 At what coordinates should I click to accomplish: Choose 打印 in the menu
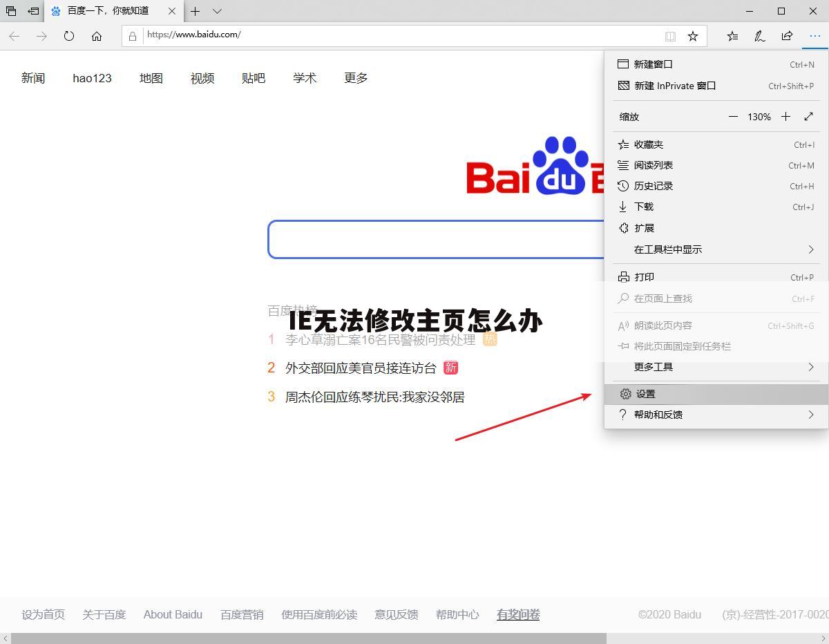716,277
